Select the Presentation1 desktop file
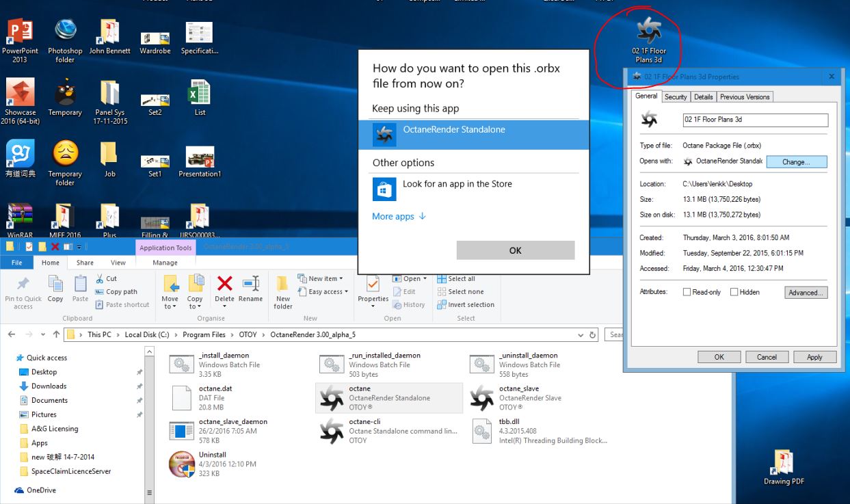The height and width of the screenshot is (504, 850). (x=200, y=163)
